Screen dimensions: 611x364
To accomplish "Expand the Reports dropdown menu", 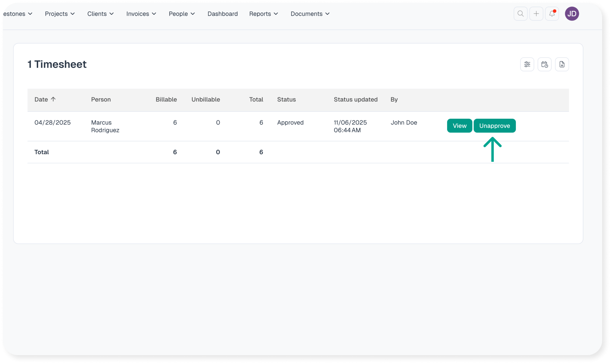I will [264, 14].
